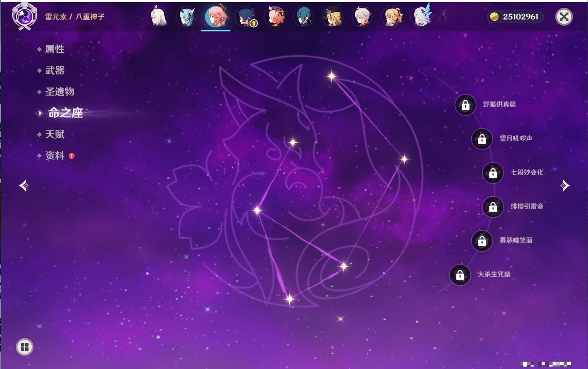
Task: Click lock icon beside 野狐供真篇
Action: coord(465,105)
